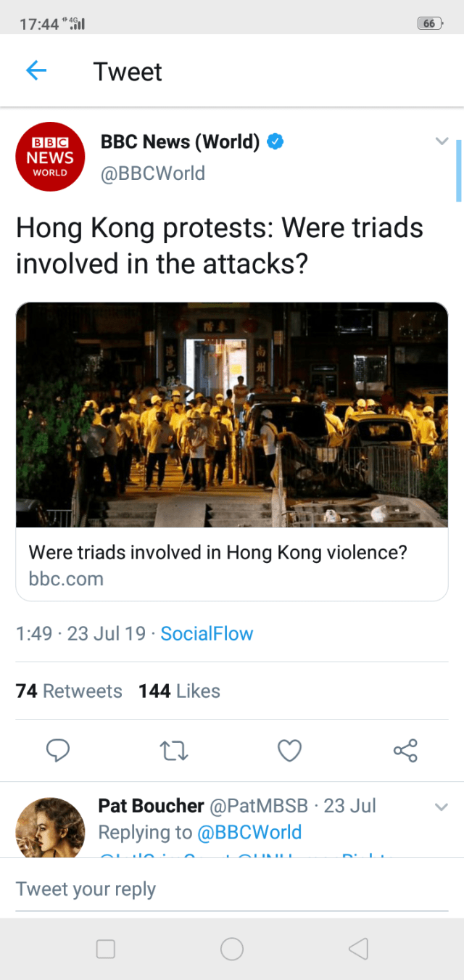Retweet this BBC tweet

(174, 751)
